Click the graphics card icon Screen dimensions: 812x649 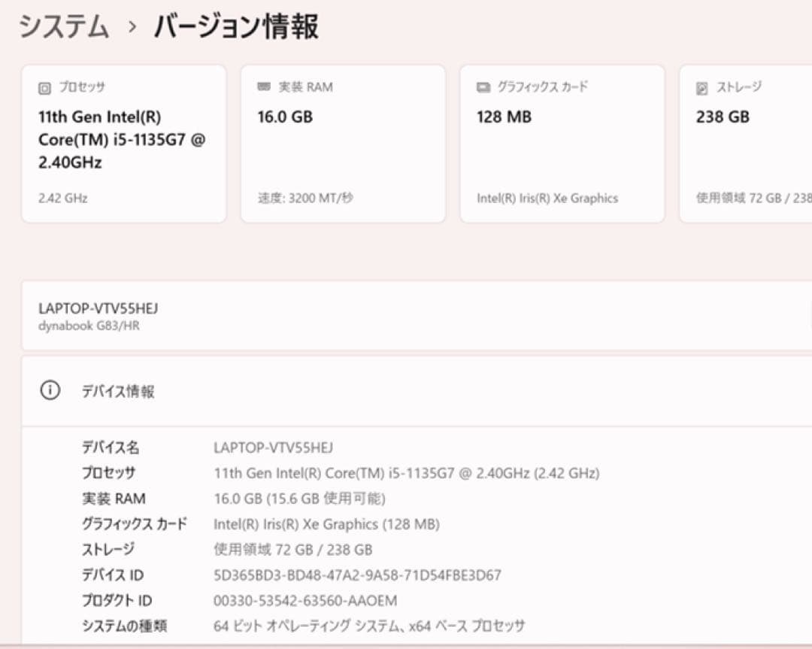pyautogui.click(x=483, y=87)
